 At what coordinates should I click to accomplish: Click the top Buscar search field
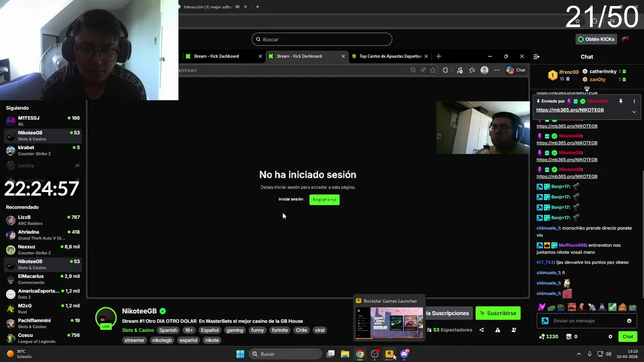pos(322,39)
